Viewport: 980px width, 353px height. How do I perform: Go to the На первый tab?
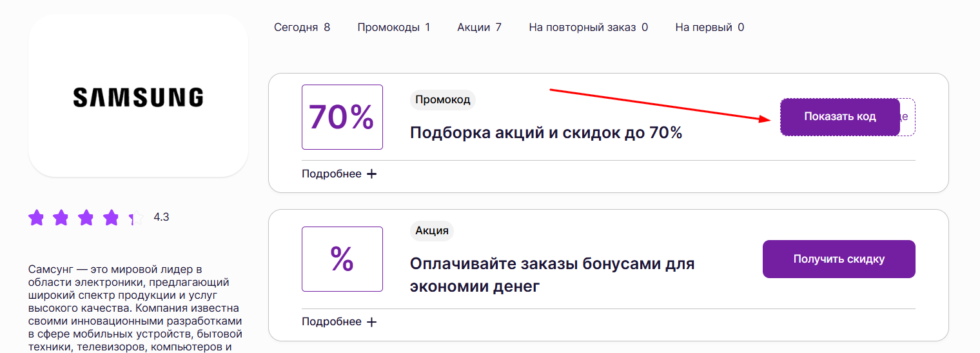[x=709, y=27]
